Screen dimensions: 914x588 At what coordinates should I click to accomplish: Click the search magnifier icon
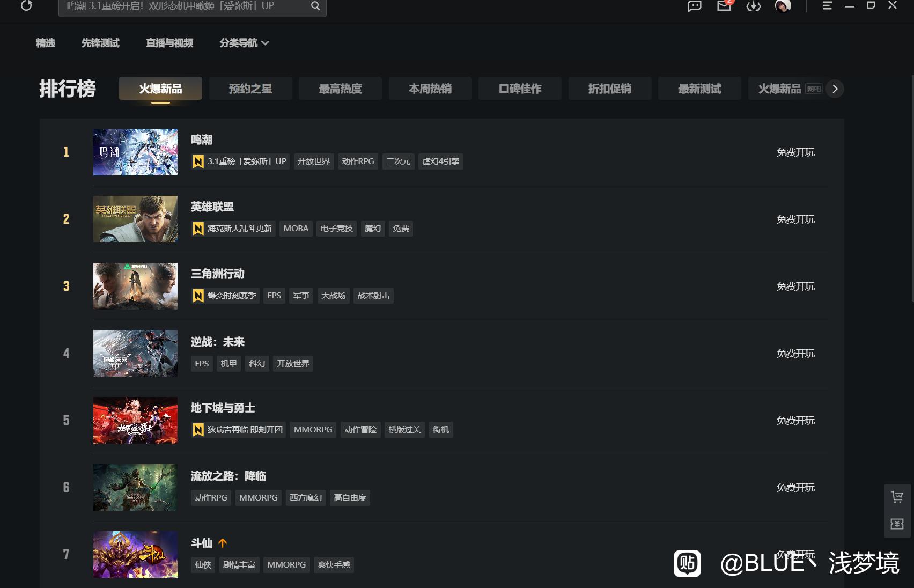click(x=315, y=6)
